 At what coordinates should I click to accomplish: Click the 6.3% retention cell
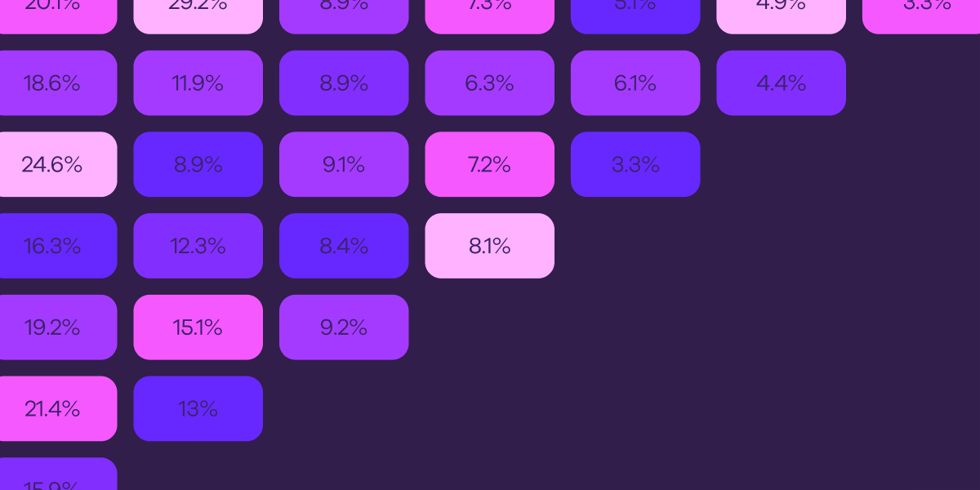490,83
